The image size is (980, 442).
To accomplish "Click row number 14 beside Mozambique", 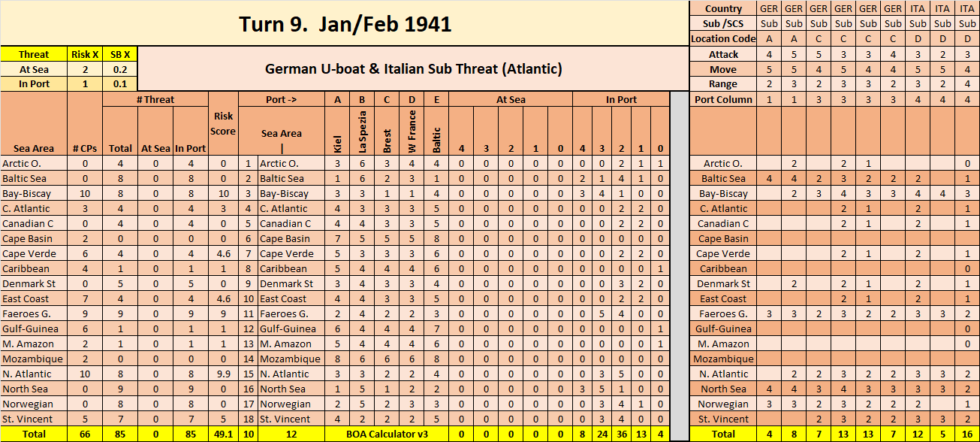I will click(x=248, y=359).
